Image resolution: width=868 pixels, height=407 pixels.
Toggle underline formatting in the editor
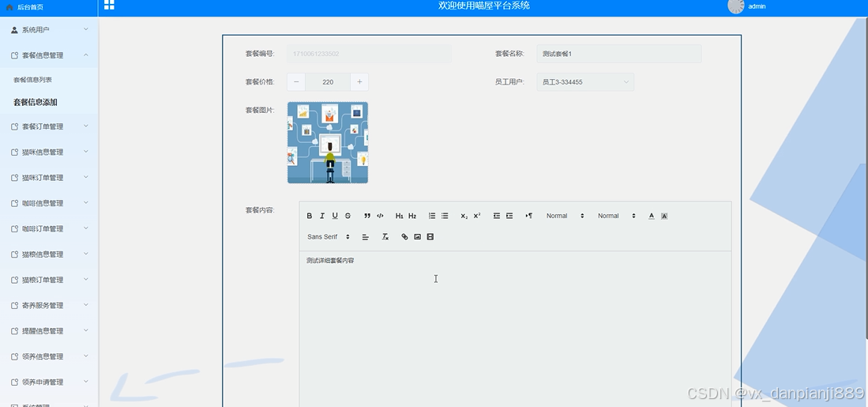(x=335, y=216)
